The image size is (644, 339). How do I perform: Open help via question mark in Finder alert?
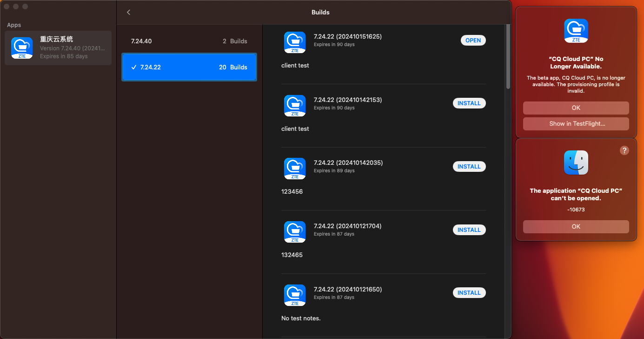pos(624,150)
